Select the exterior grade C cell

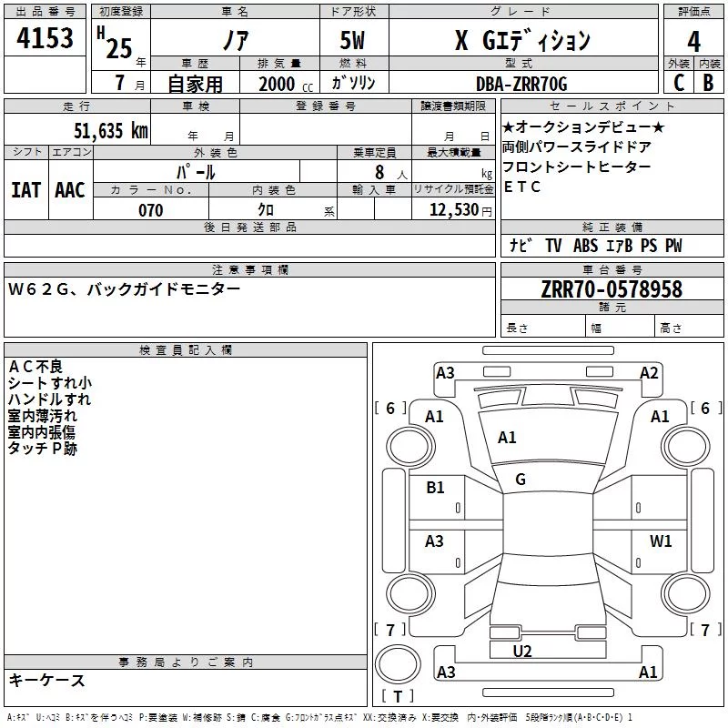[x=679, y=83]
